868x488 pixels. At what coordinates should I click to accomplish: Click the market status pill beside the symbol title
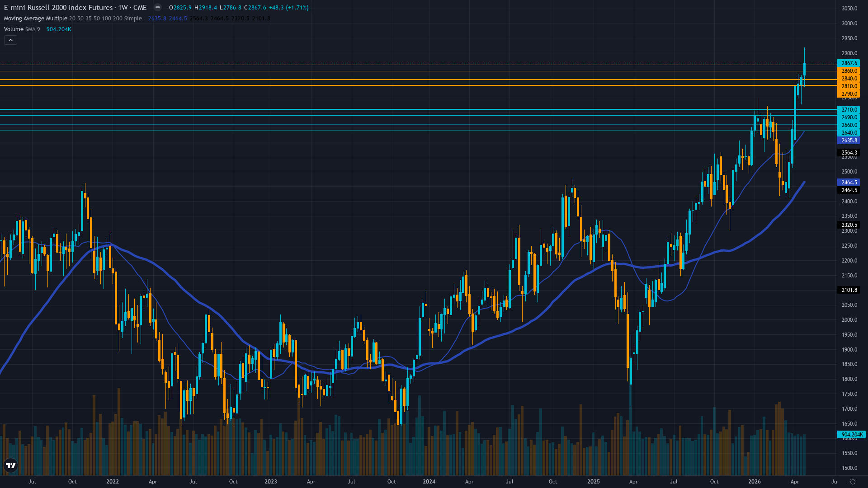pyautogui.click(x=157, y=7)
